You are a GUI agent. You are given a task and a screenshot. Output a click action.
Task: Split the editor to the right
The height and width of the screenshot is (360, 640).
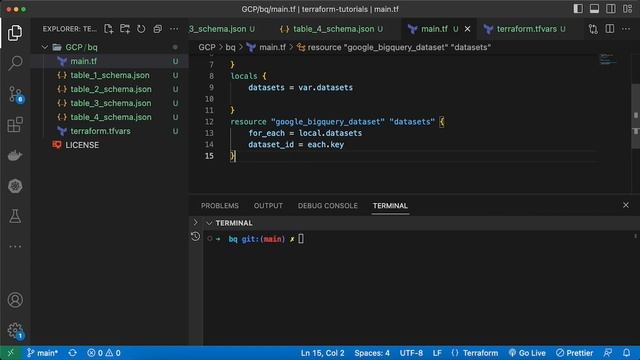(610, 29)
